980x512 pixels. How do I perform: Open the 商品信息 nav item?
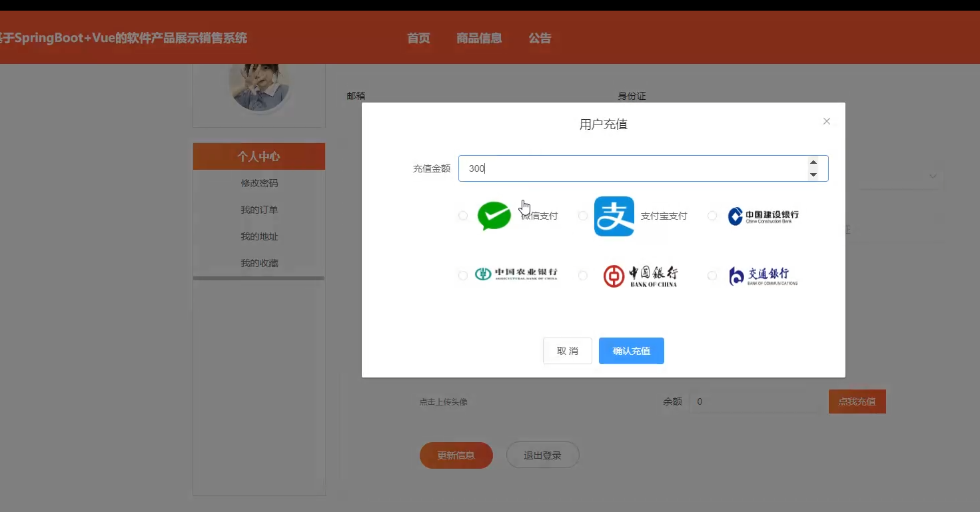click(x=479, y=38)
